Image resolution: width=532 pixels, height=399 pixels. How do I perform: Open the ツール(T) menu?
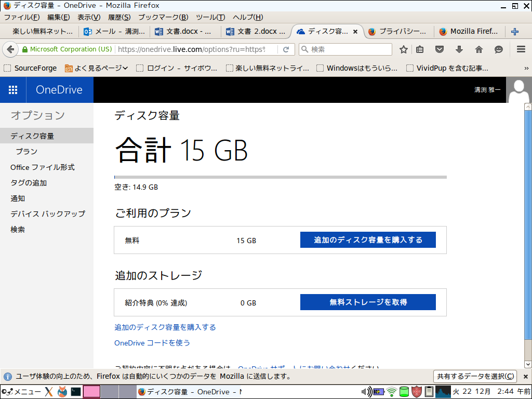[x=210, y=17]
